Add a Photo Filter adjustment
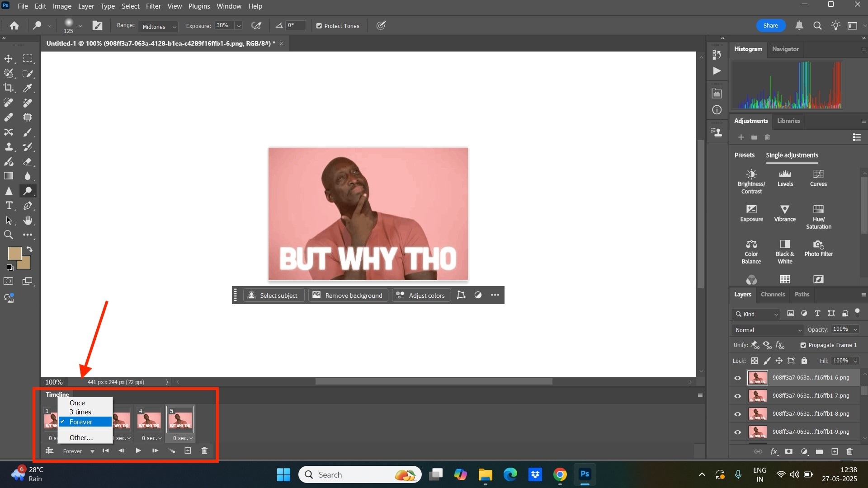Image resolution: width=868 pixels, height=488 pixels. [818, 249]
